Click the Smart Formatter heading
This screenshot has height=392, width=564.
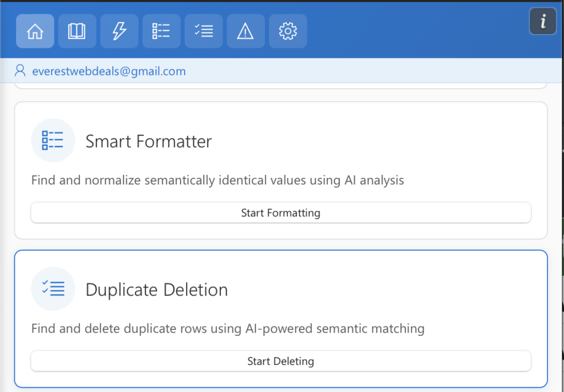pos(148,141)
